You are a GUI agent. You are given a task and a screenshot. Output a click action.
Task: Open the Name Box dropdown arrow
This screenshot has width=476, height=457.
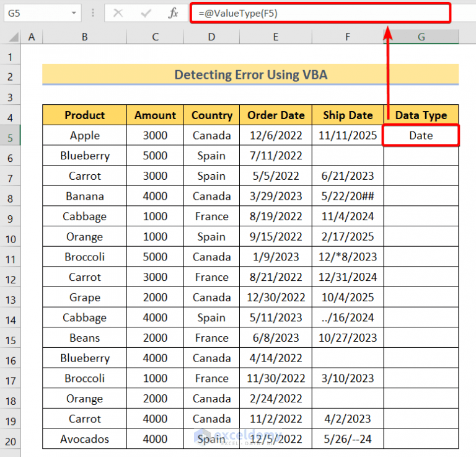tap(74, 13)
